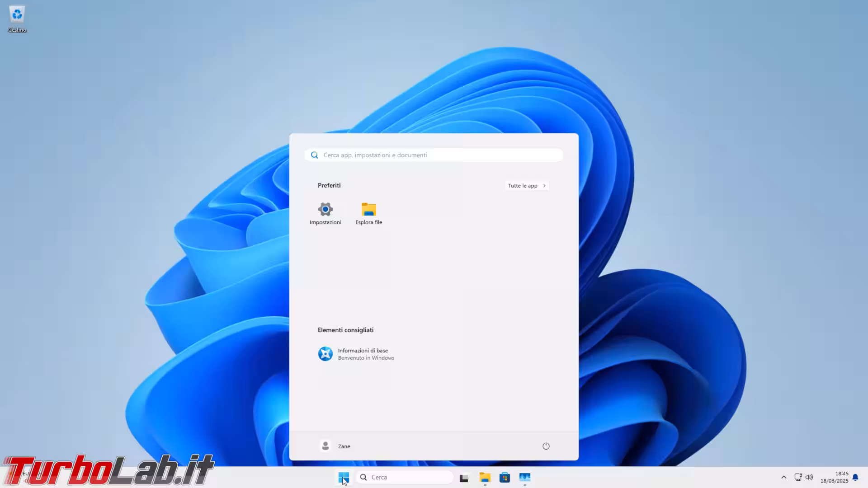
Task: Open Tutte le app list
Action: tap(527, 186)
